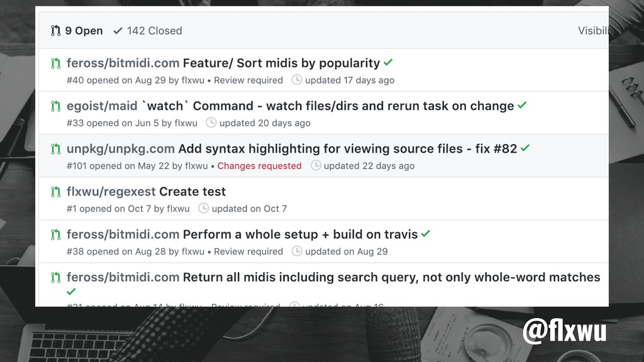Click the clock icon beside updated 17 days ago
Image resolution: width=644 pixels, height=362 pixels.
click(297, 80)
